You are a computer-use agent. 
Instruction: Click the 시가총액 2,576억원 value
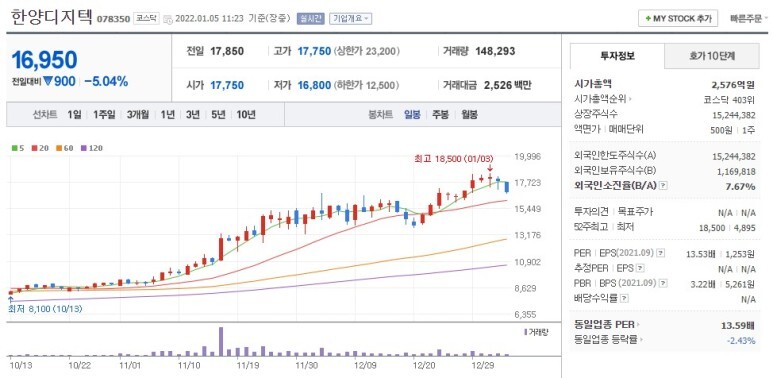[732, 84]
